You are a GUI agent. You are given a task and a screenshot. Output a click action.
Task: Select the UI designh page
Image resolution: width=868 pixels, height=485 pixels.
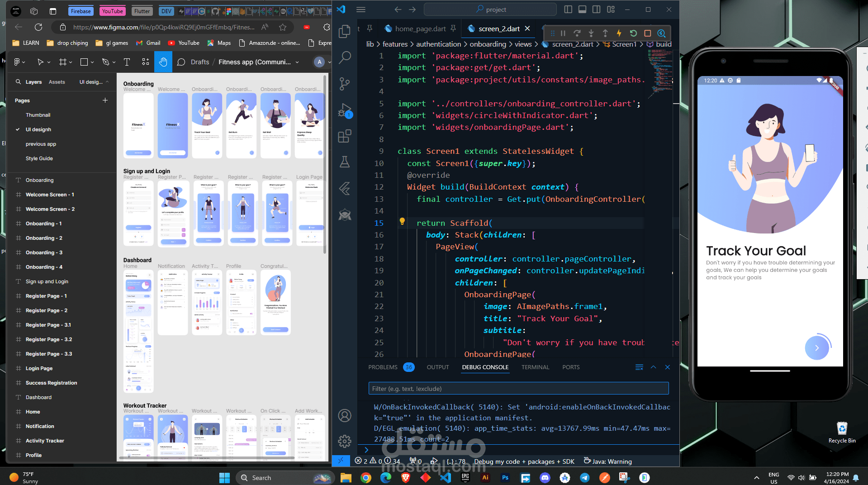coord(38,129)
